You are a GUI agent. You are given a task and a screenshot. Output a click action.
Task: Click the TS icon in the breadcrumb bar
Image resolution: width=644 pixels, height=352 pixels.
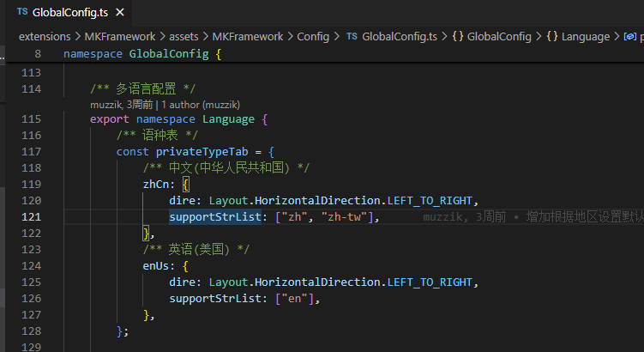click(x=352, y=36)
